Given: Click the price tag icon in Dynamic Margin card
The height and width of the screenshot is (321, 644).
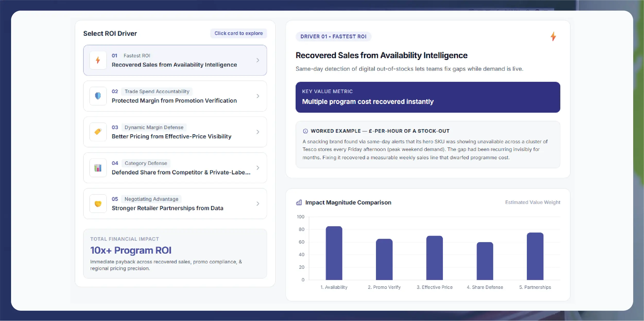Looking at the screenshot, I should [x=98, y=132].
